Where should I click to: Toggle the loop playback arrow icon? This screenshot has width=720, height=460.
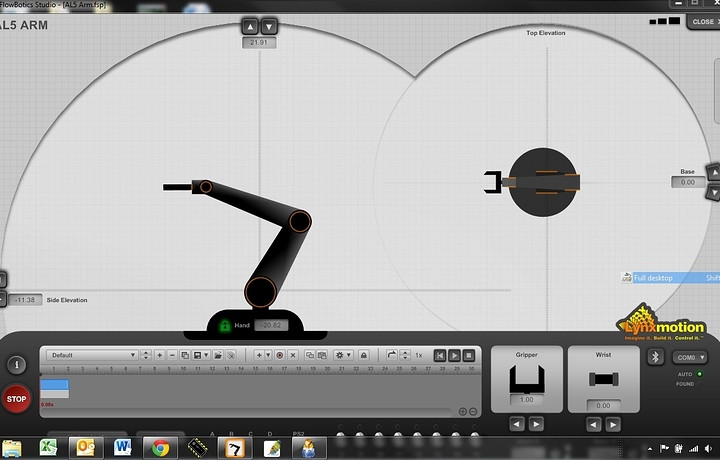point(391,355)
